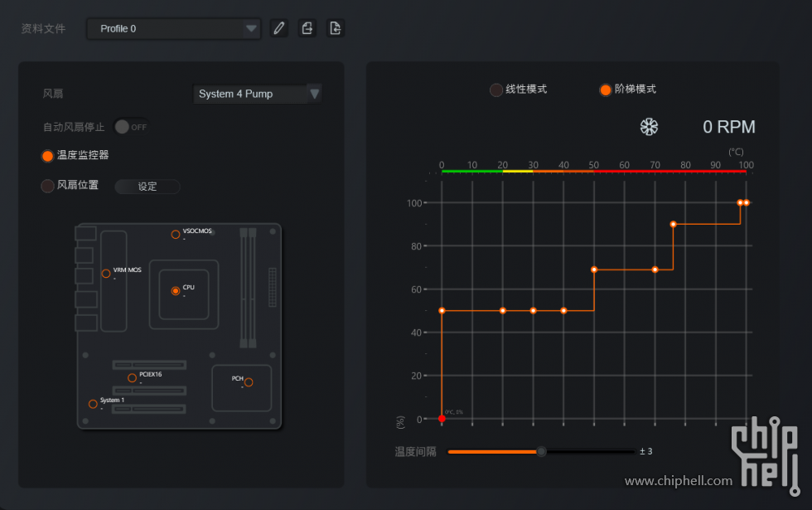Click the 设定 button
The height and width of the screenshot is (510, 812).
point(147,187)
